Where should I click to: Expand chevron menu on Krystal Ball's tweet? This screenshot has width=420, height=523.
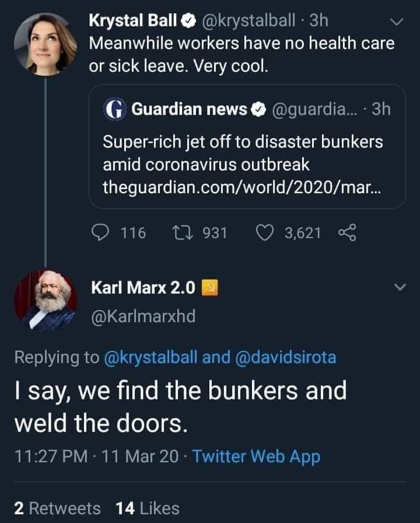pyautogui.click(x=396, y=23)
